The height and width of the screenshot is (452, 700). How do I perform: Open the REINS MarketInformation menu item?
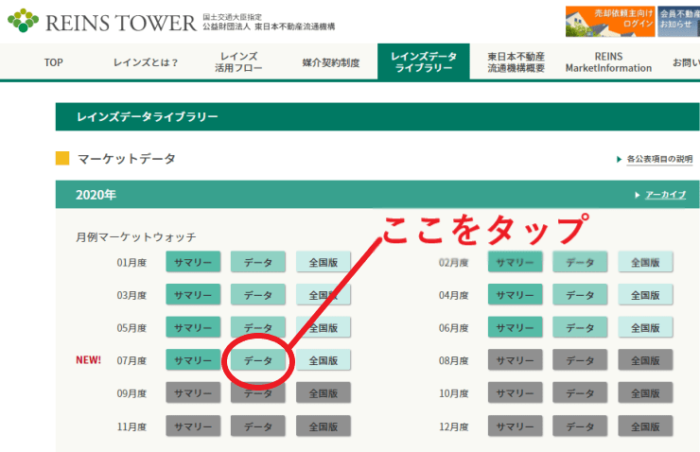(x=608, y=62)
